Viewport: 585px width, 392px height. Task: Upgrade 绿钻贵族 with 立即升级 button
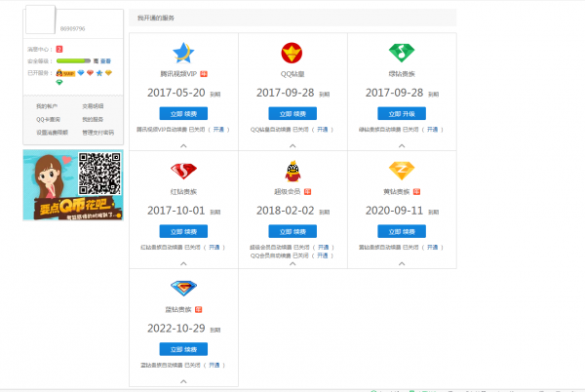[402, 113]
